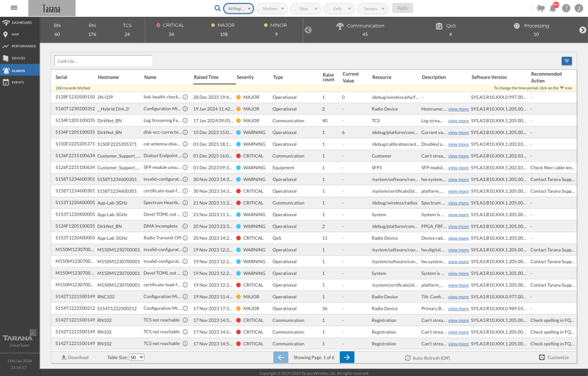The image size is (588, 376).
Task: Expand the All Regions dropdown
Action: tap(238, 8)
